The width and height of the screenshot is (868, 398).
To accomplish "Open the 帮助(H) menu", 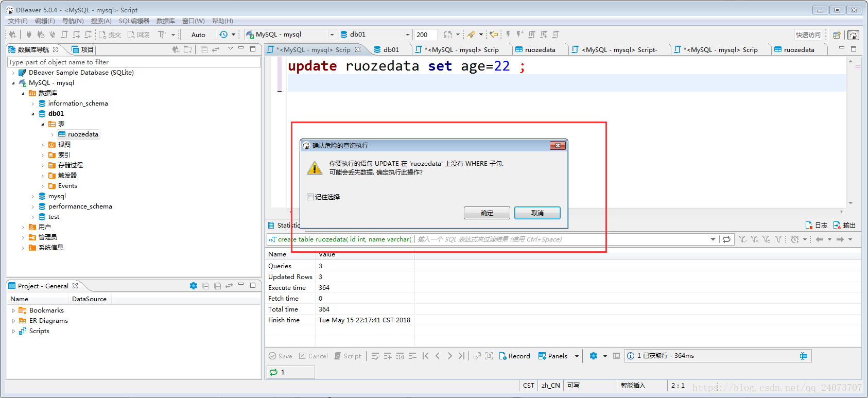I will (x=222, y=21).
